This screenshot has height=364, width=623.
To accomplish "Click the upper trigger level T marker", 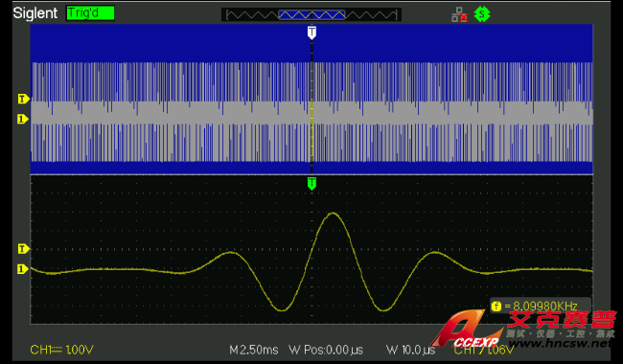I will coord(23,99).
